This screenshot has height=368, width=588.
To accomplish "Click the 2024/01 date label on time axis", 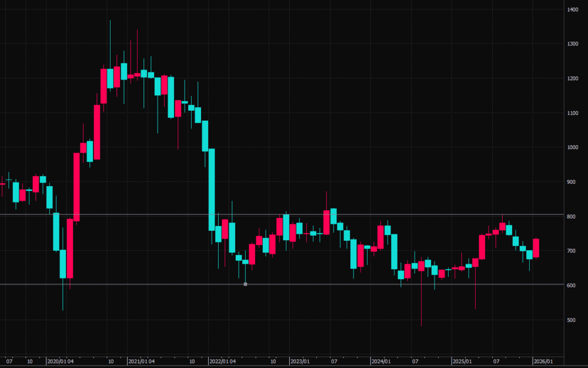I will click(x=380, y=361).
